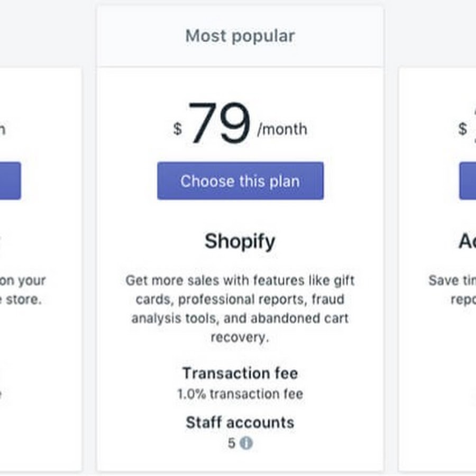This screenshot has height=476, width=476.
Task: Click the 'Transaction fee' heading
Action: click(240, 373)
